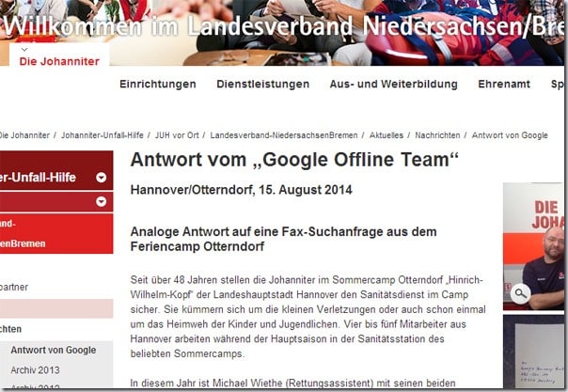Open Aus- und Weiterbildung menu

393,84
